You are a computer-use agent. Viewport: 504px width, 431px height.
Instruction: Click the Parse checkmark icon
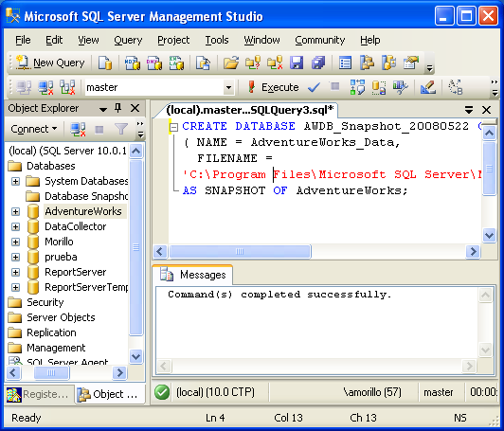coord(314,87)
